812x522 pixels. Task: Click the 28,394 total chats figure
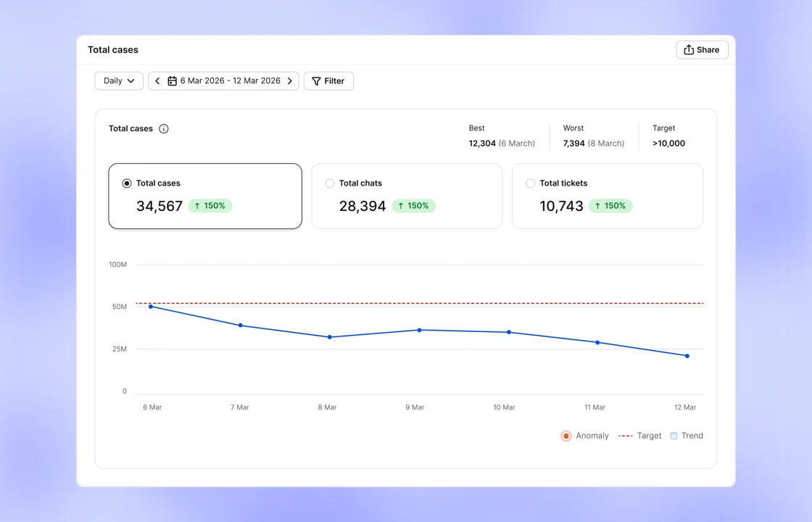click(362, 206)
